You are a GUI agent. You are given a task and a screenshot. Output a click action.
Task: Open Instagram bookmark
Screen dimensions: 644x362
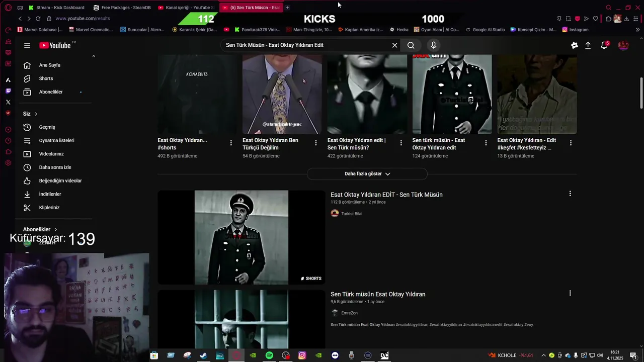coord(575,30)
